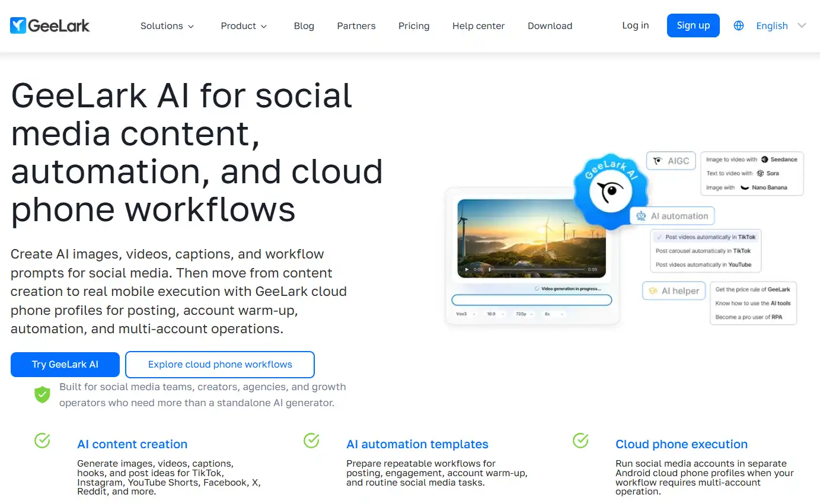The image size is (820, 504).
Task: Expand the Product menu chevron
Action: 264,26
